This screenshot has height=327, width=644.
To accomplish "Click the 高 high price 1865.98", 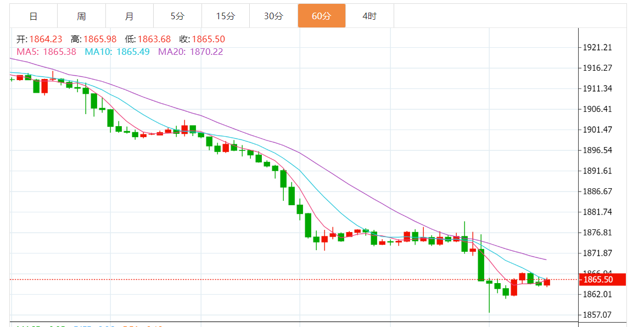I will click(100, 40).
